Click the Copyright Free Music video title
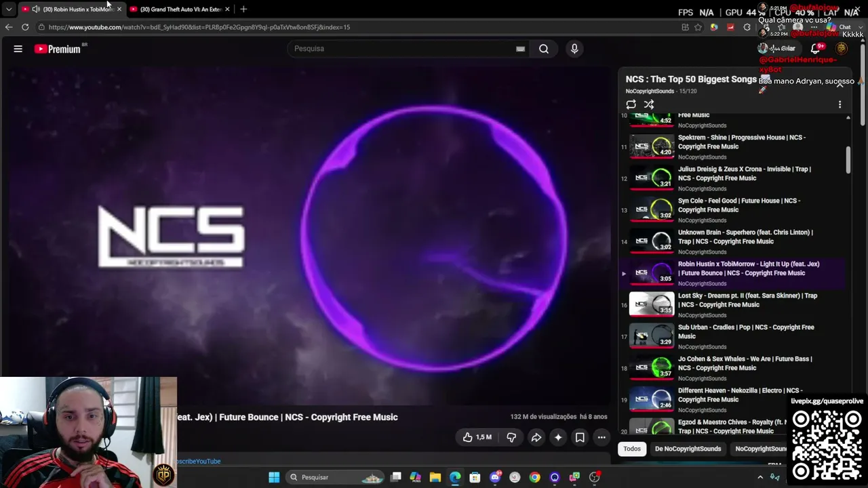868x488 pixels. tap(288, 417)
